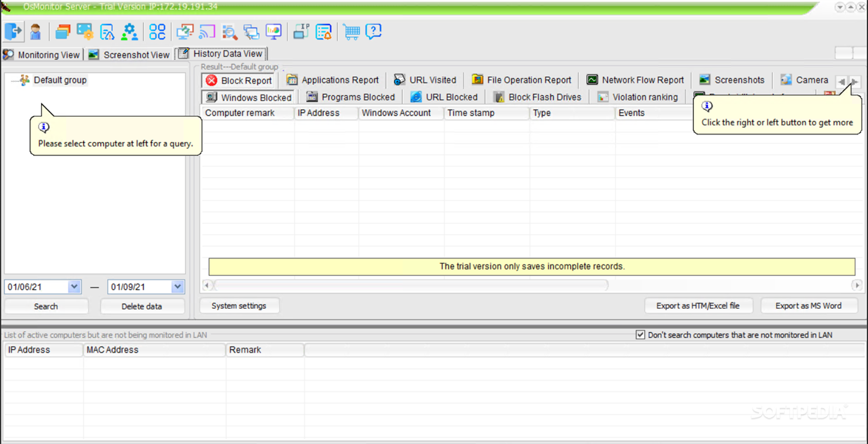Select the URL Blocked sub-tab

(x=444, y=97)
